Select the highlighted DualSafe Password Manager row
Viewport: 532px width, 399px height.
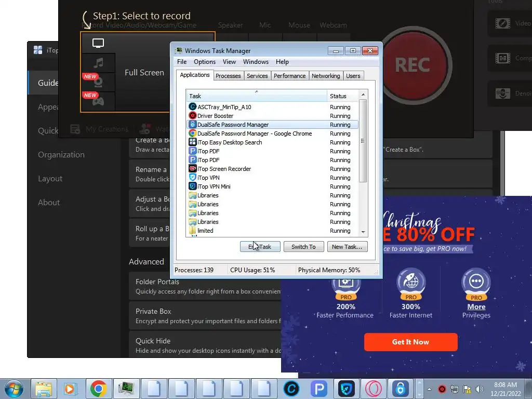click(272, 125)
